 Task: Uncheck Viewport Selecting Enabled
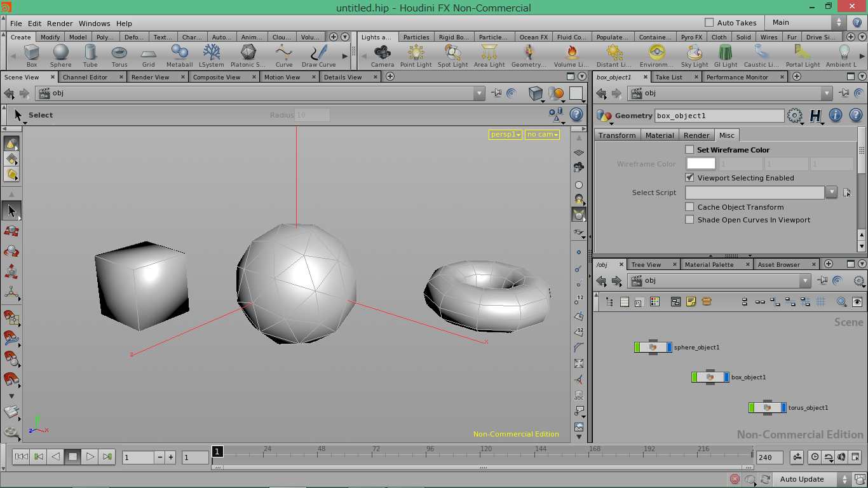[689, 178]
